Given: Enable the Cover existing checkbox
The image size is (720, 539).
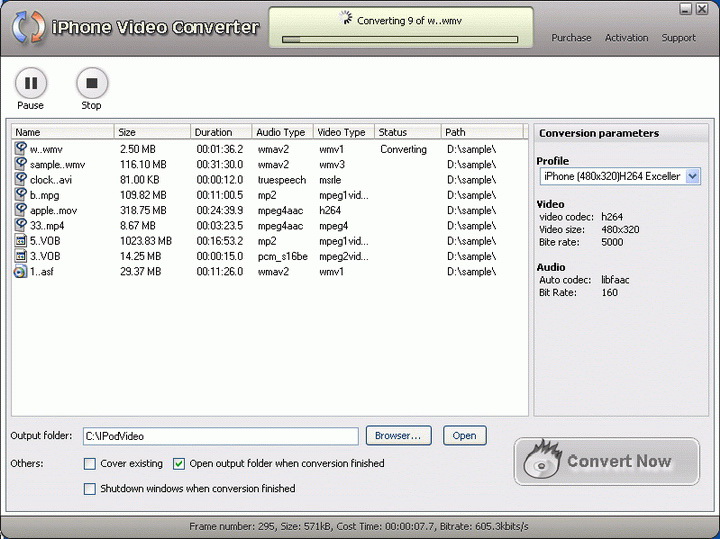Looking at the screenshot, I should [90, 464].
